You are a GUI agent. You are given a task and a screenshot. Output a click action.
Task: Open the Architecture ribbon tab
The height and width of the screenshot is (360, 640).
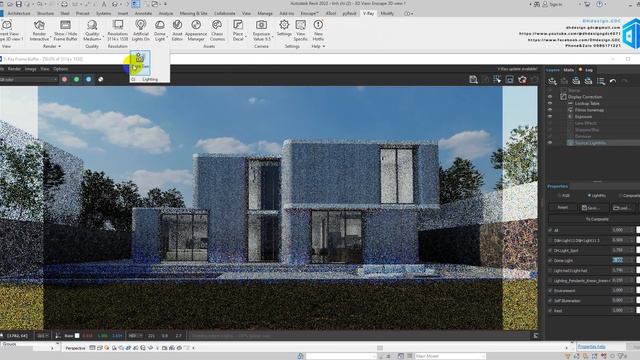[19, 13]
